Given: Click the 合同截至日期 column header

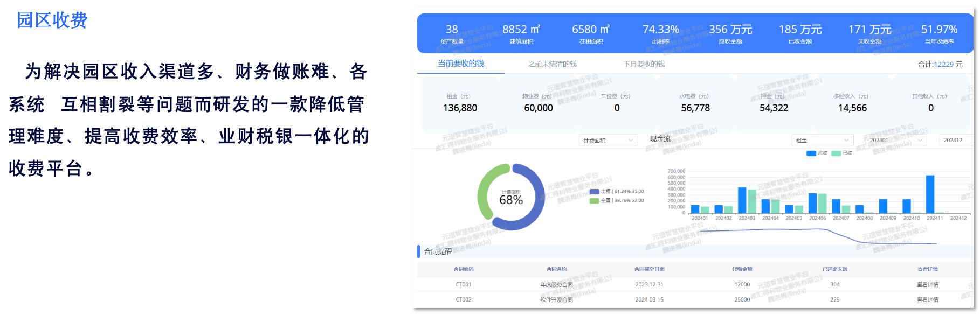Looking at the screenshot, I should pyautogui.click(x=649, y=269).
